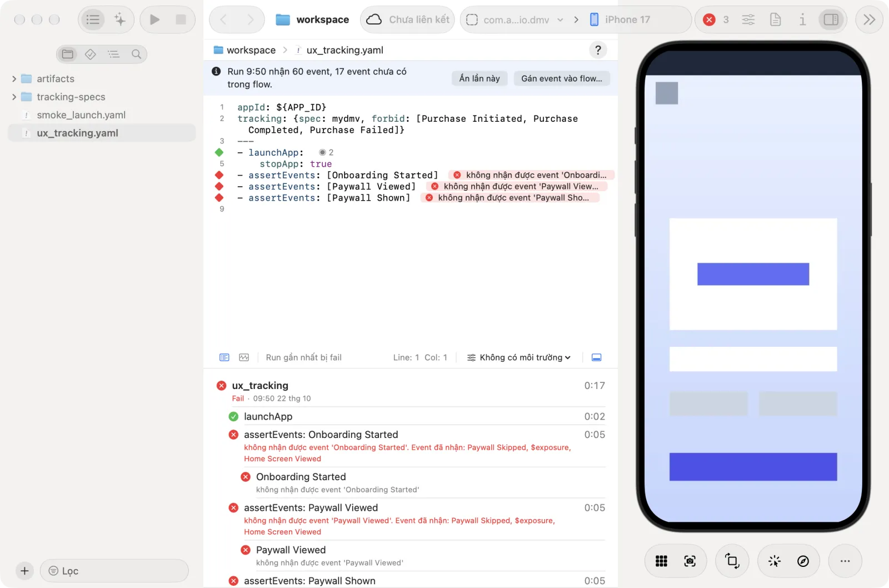The height and width of the screenshot is (588, 889).
Task: Open the sliders settings icon in toolbar
Action: click(x=748, y=19)
